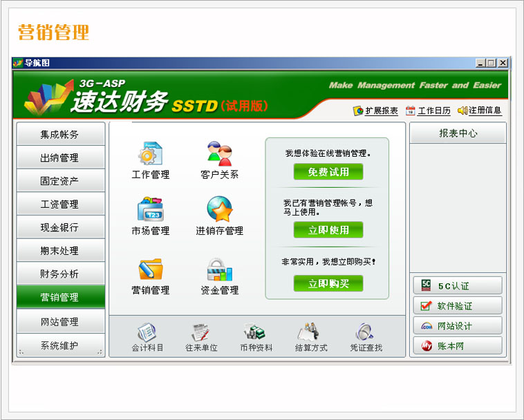Close the 导航图 window
The height and width of the screenshot is (420, 524).
[x=503, y=63]
